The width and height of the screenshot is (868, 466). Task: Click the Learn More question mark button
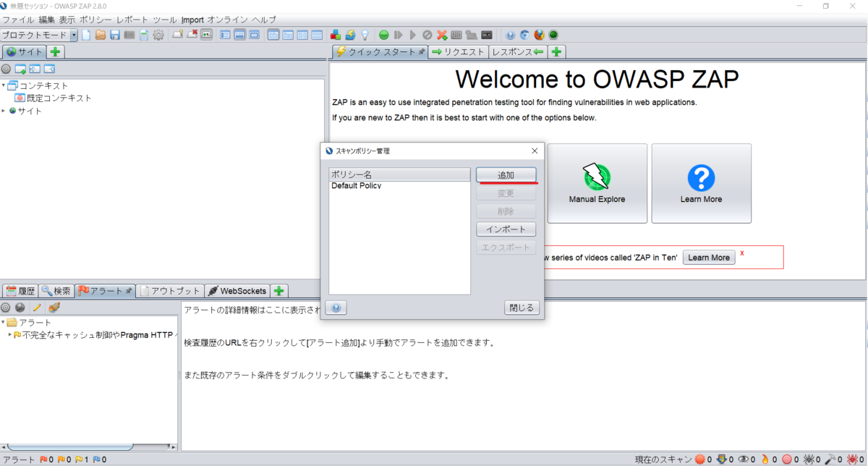(701, 183)
